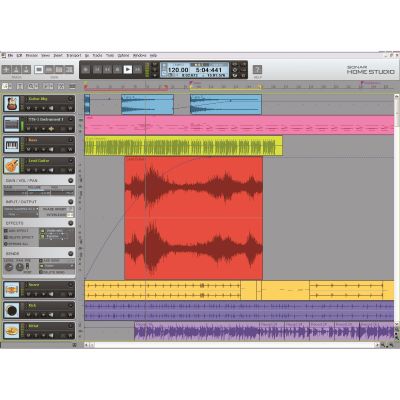Click the Kick track drum icon

click(12, 310)
